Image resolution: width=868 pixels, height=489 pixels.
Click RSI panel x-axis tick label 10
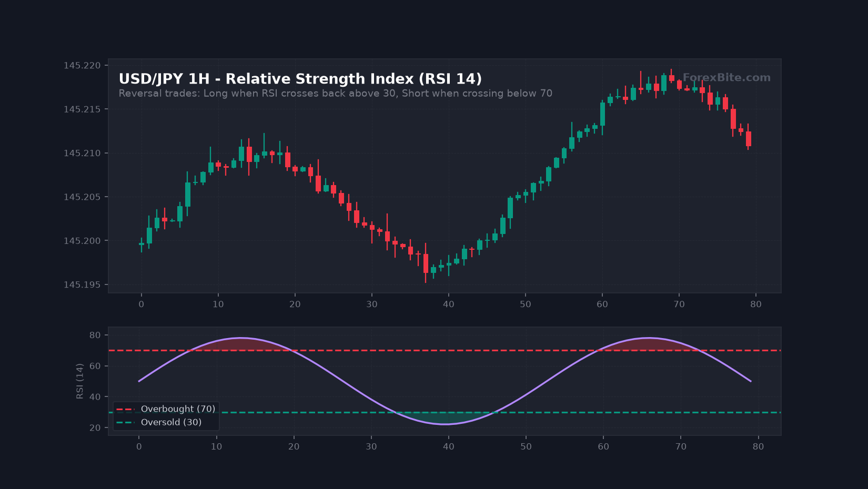[x=216, y=447]
